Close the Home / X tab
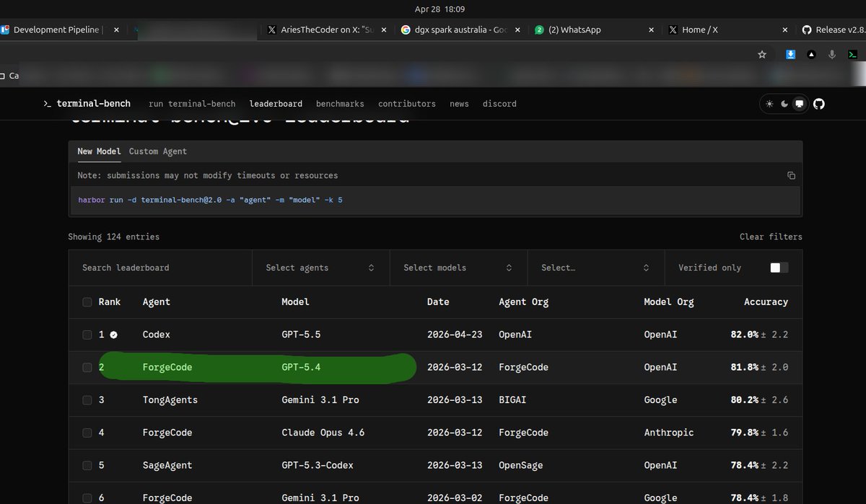 pyautogui.click(x=786, y=30)
